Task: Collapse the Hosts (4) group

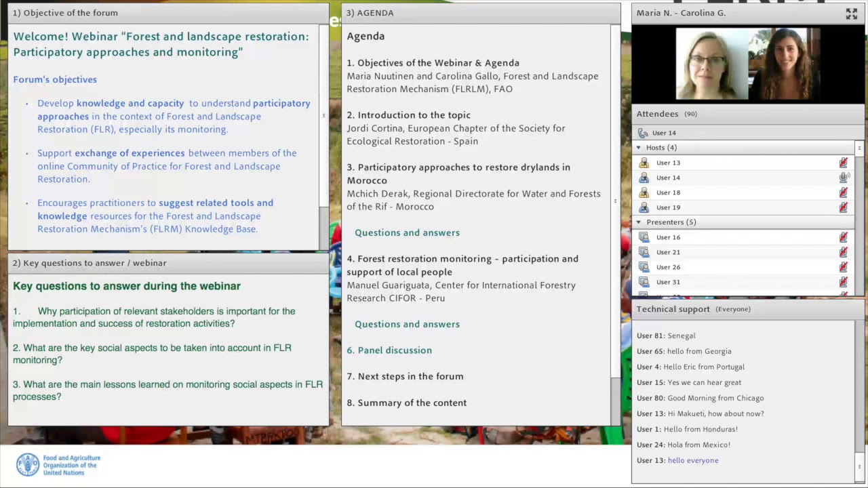Action: [638, 148]
